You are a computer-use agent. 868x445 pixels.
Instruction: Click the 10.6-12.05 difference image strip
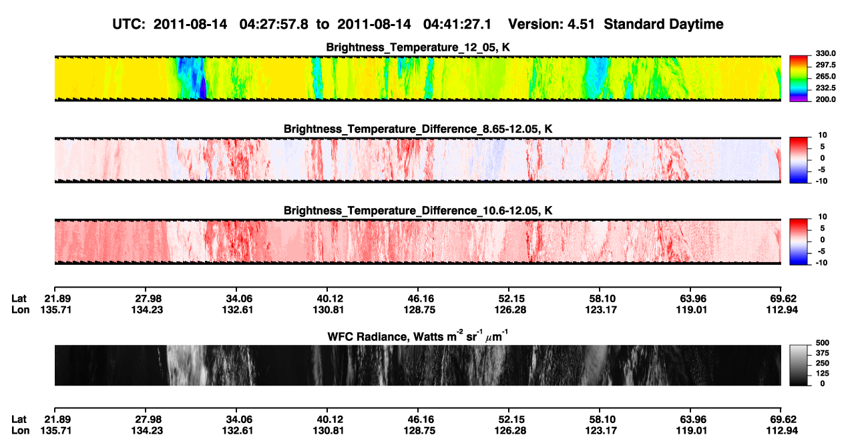pyautogui.click(x=417, y=242)
